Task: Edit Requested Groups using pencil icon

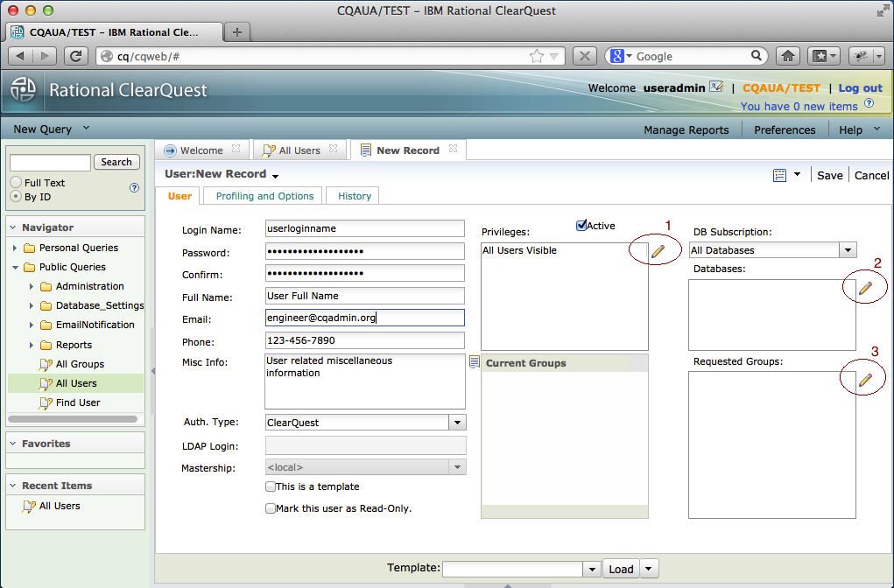Action: 865,380
